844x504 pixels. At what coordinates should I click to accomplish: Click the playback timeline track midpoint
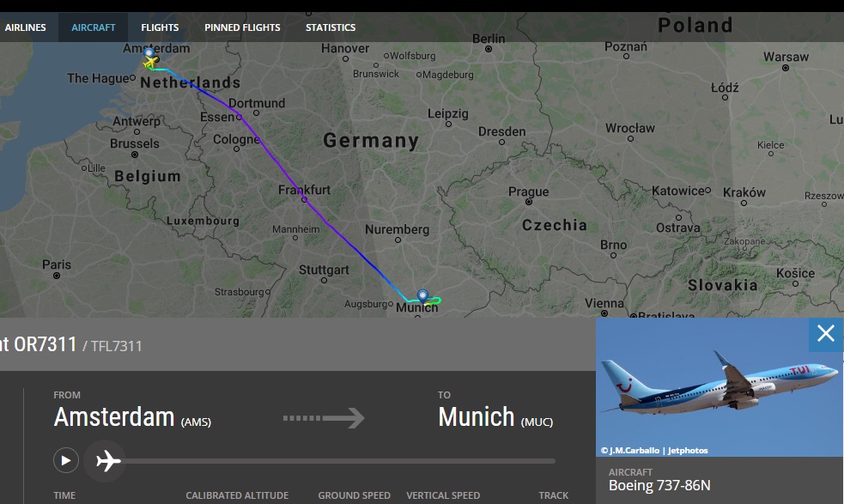click(x=338, y=461)
